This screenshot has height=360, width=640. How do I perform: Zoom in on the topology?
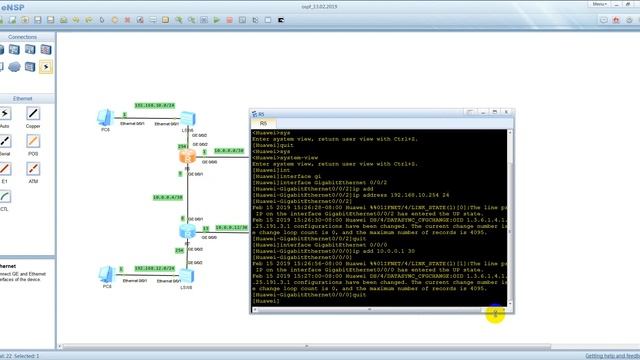pyautogui.click(x=178, y=20)
